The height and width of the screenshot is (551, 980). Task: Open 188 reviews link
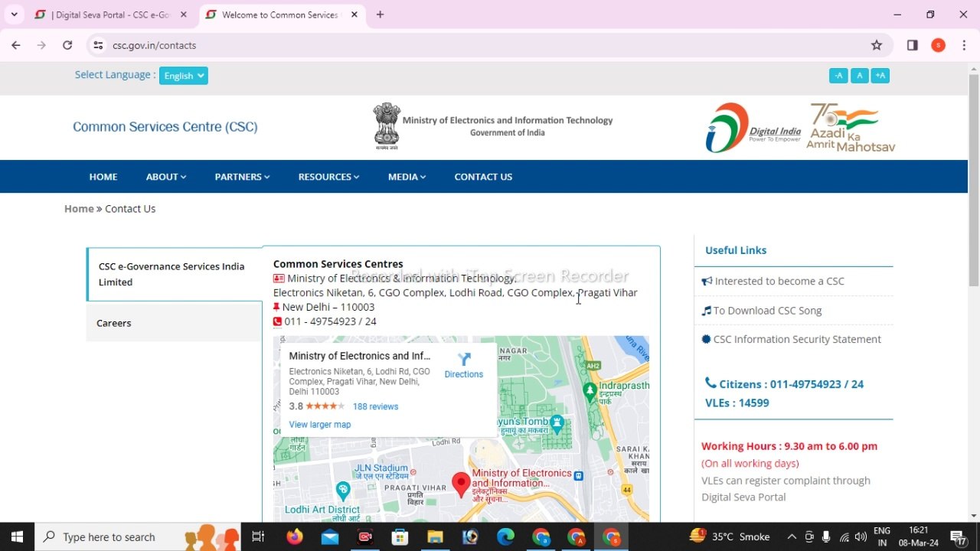(375, 406)
